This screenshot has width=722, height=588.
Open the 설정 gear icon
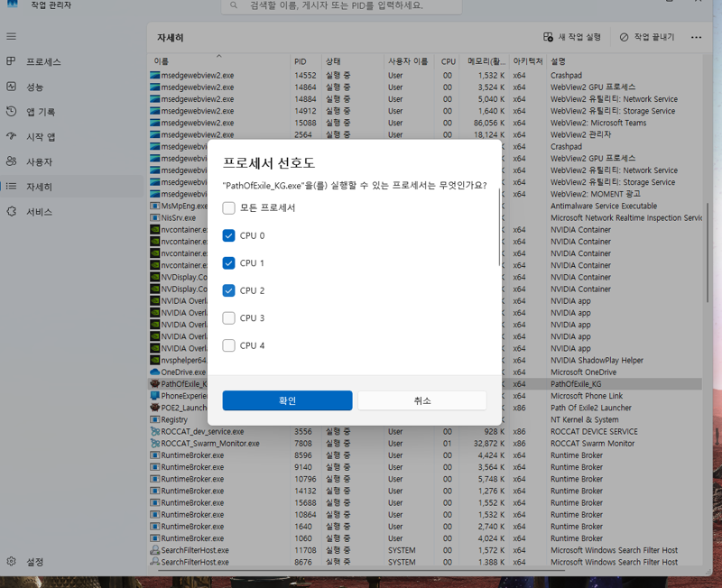point(11,561)
